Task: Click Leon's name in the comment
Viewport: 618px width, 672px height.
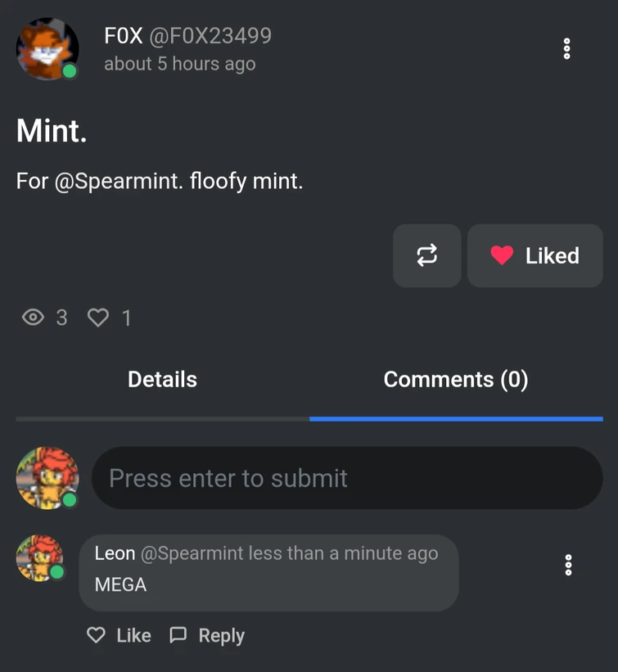Action: [115, 553]
